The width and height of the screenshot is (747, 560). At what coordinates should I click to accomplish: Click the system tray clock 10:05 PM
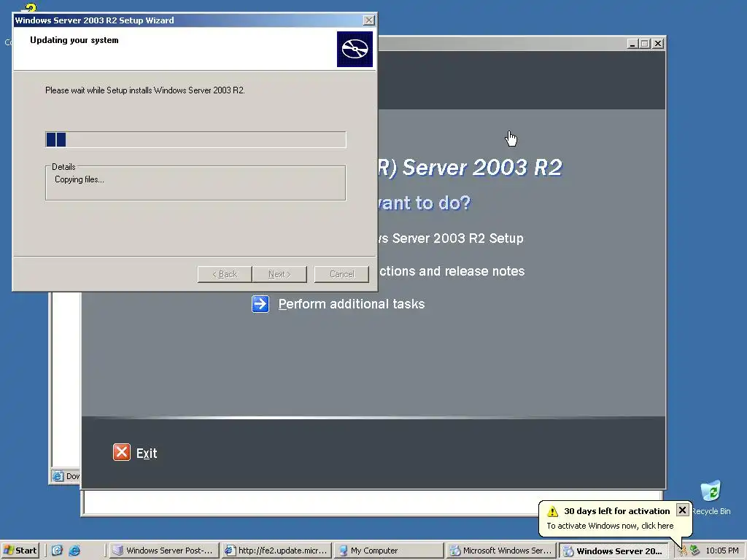pyautogui.click(x=721, y=551)
